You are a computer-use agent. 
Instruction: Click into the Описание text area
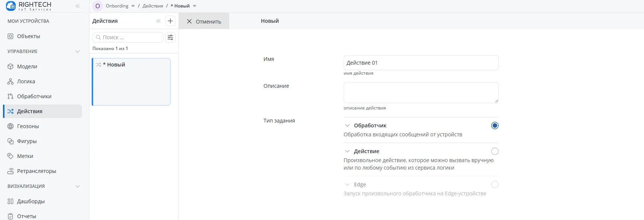point(421,93)
